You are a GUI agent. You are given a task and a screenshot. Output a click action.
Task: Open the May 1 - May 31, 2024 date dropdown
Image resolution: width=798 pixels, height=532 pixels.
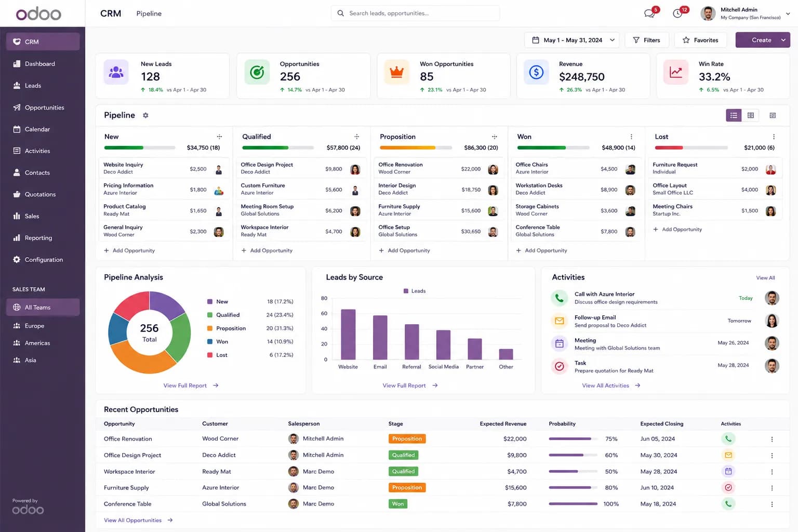(571, 40)
